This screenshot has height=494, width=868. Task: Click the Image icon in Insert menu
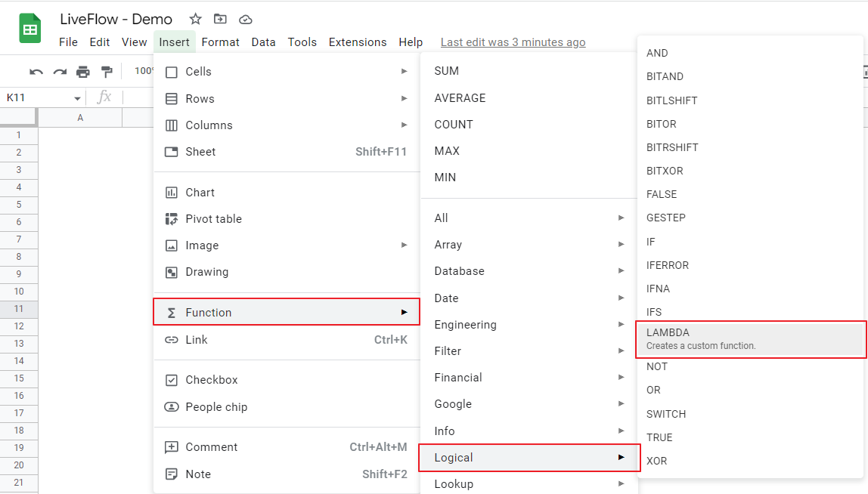coord(172,245)
